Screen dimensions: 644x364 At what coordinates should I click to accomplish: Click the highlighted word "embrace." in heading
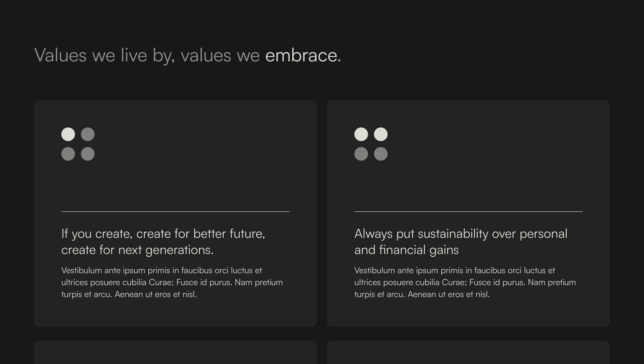tap(303, 55)
